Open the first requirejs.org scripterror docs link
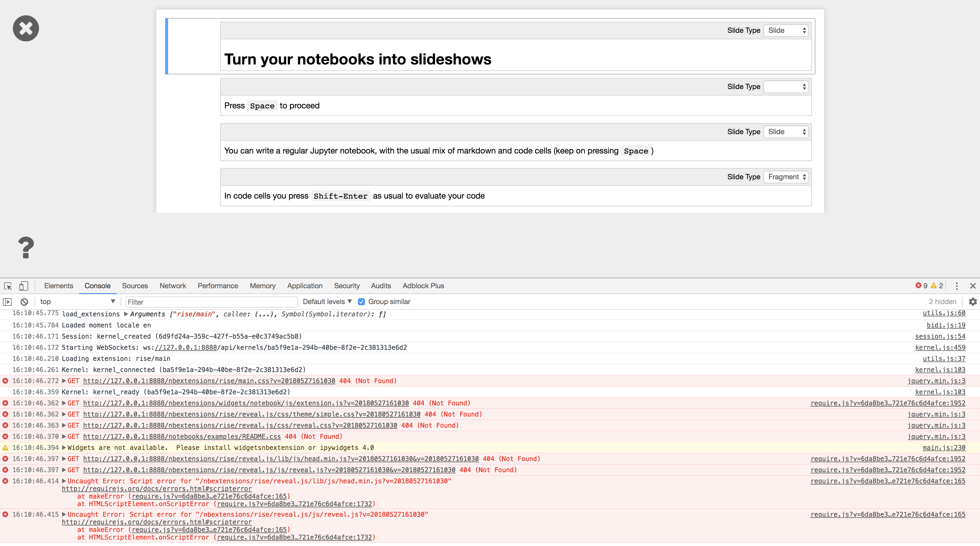Viewport: 980px width, 546px height. (157, 489)
